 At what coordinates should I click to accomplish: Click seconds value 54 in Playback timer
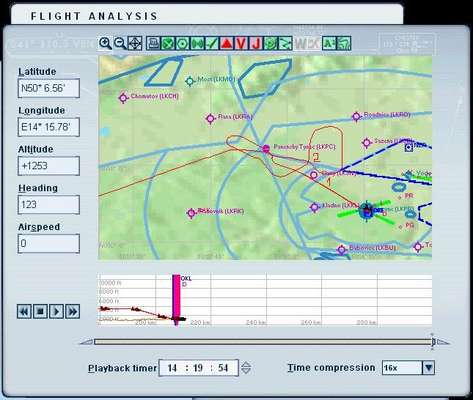point(223,368)
